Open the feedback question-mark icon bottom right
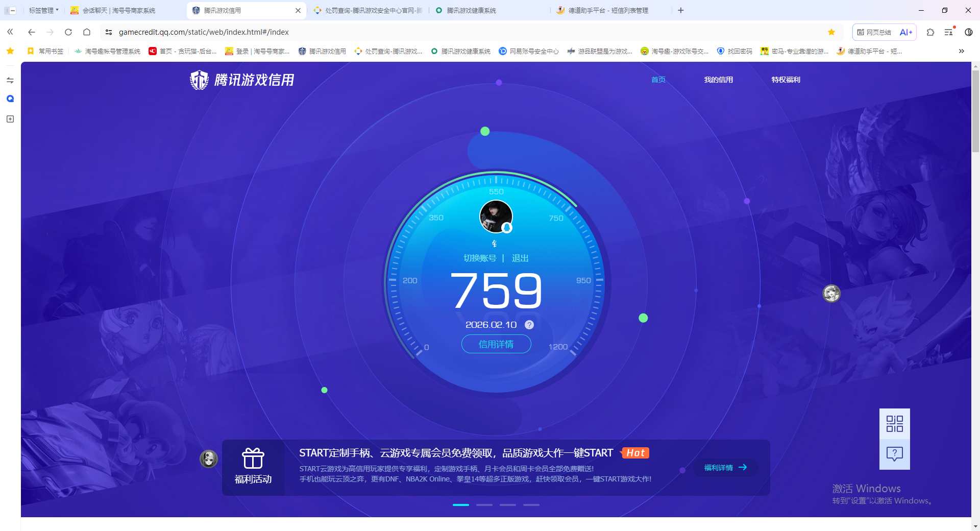The image size is (980, 531). pos(894,454)
